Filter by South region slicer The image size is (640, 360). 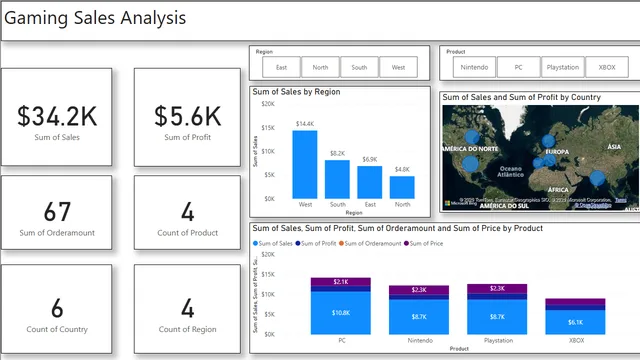click(359, 67)
